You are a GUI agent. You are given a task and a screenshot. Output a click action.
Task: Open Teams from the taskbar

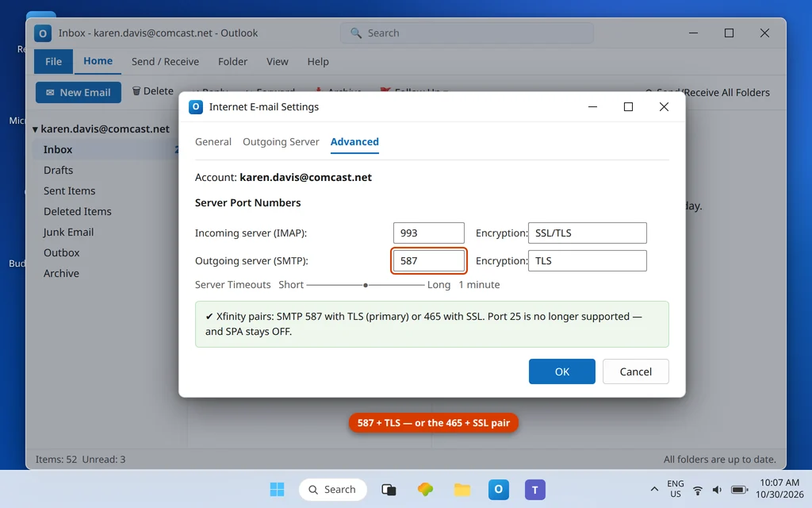(535, 489)
